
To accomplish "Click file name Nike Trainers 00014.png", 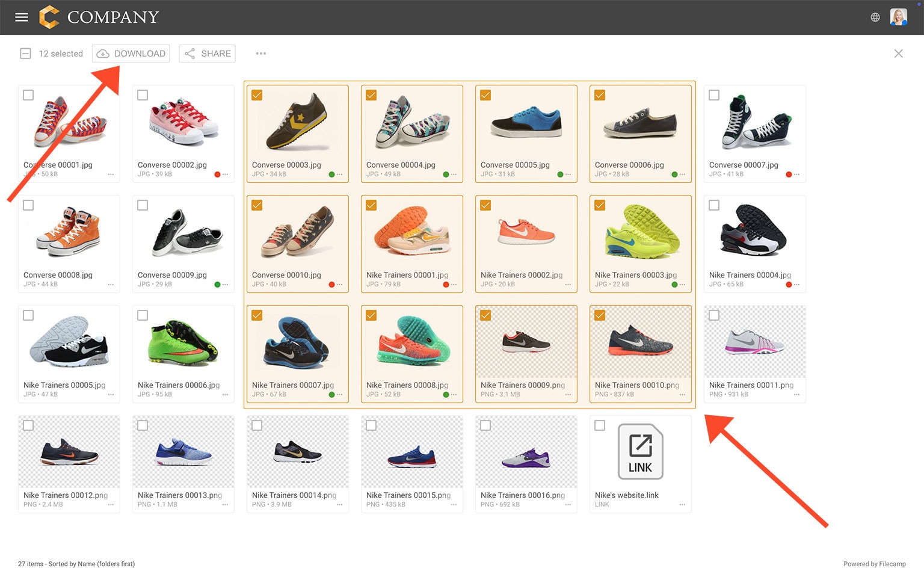I will 294,495.
